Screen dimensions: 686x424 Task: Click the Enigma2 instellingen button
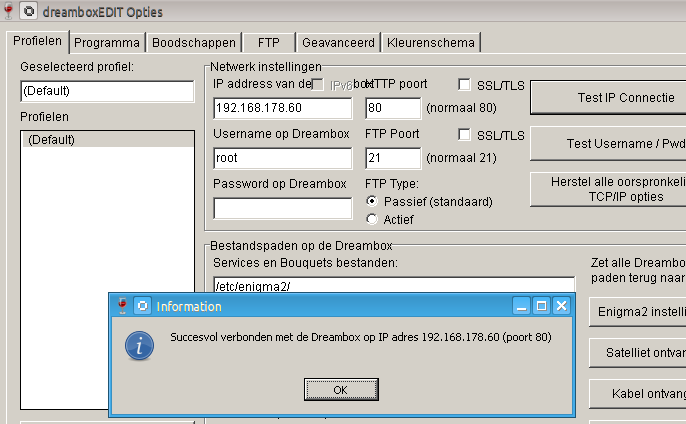[638, 312]
